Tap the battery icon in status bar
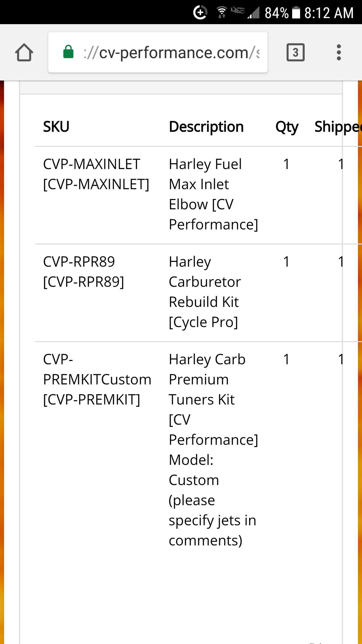 (x=296, y=13)
